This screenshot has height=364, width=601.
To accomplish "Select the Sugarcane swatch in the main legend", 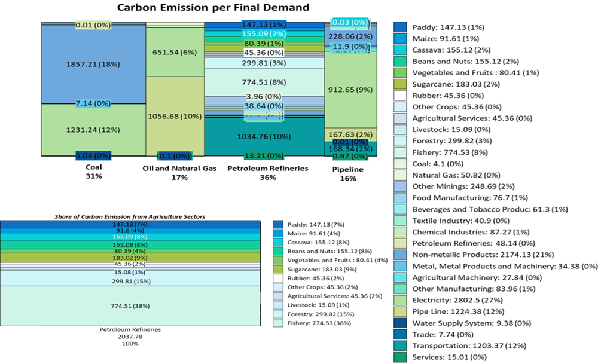I will pos(400,84).
